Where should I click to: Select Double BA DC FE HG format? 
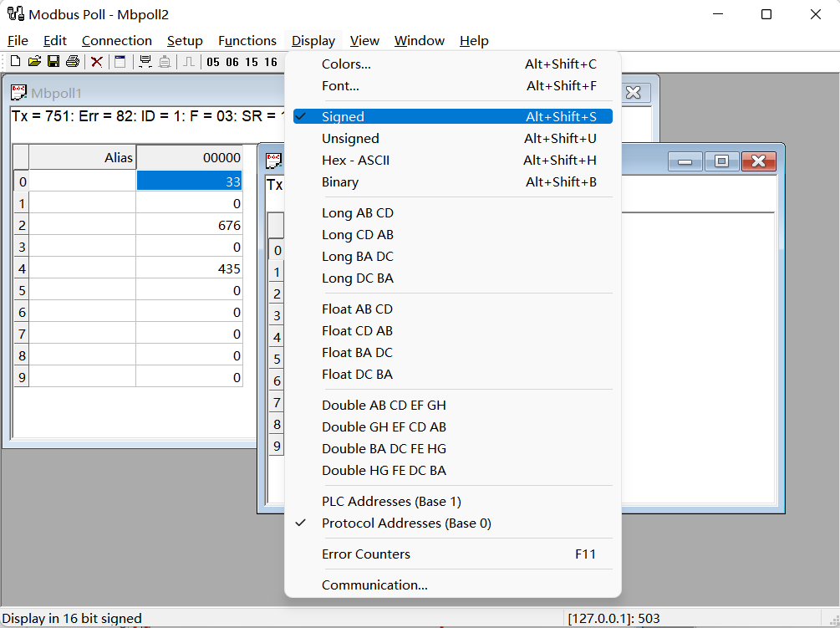click(x=453, y=448)
